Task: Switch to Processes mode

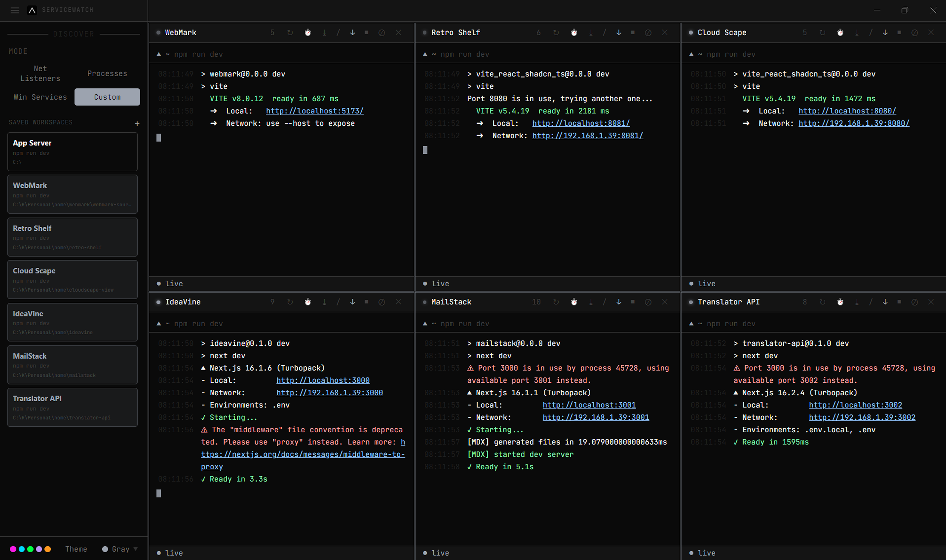Action: click(107, 74)
